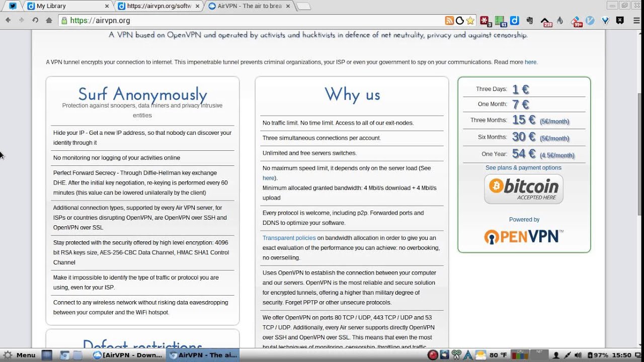Click the battery indicator showing 97%
This screenshot has height=362, width=644.
[598, 355]
